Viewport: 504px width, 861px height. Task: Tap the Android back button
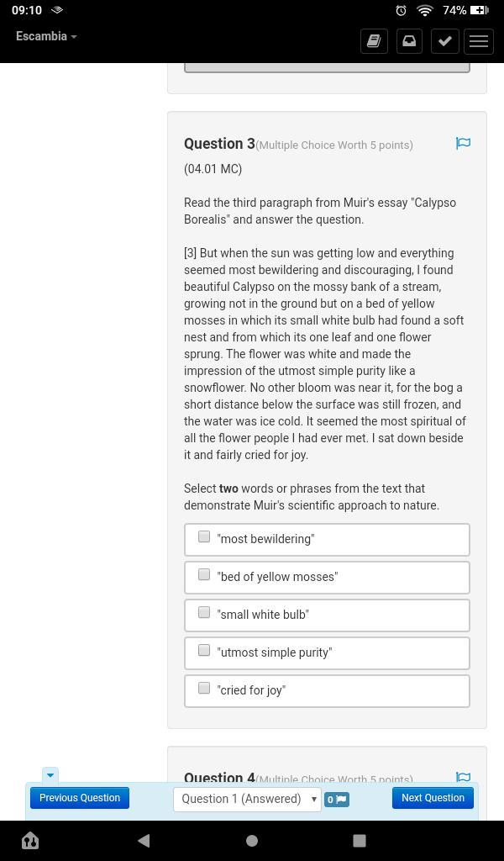coord(144,840)
